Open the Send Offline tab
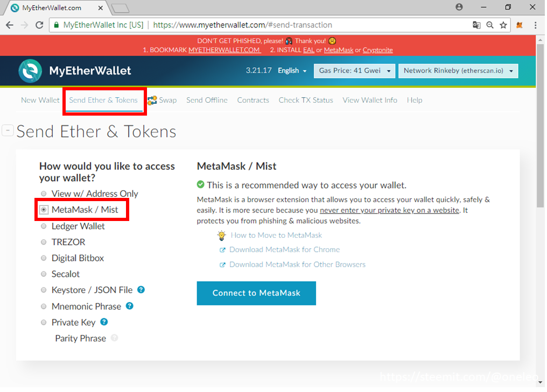The width and height of the screenshot is (547, 392). (x=207, y=101)
